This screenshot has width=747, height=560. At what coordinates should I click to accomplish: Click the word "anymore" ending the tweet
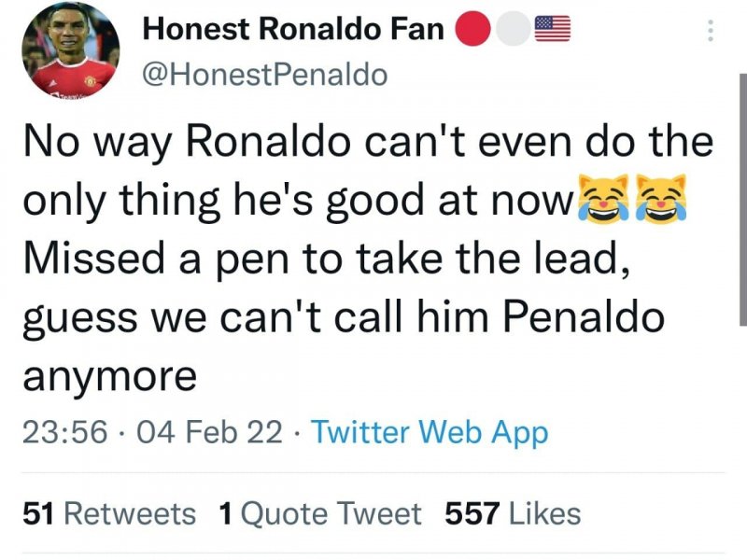(x=108, y=376)
